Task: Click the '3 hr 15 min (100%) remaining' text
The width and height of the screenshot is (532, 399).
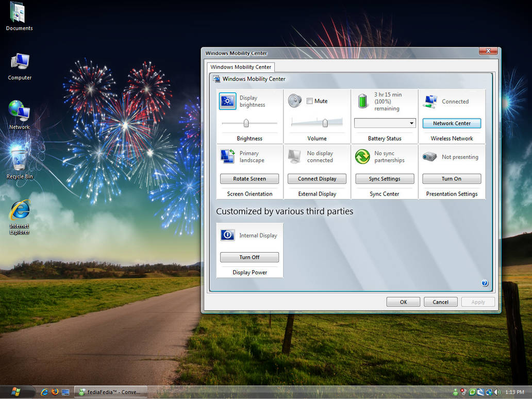Action: (388, 102)
